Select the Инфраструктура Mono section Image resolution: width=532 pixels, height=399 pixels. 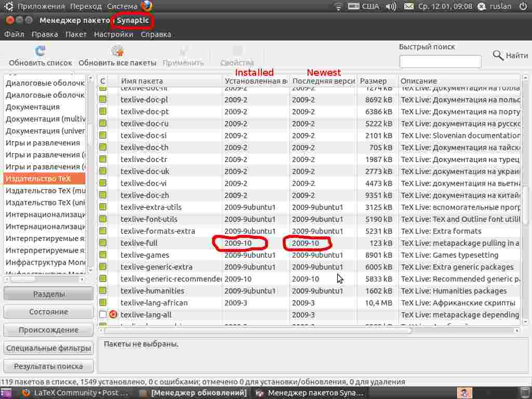(44, 262)
